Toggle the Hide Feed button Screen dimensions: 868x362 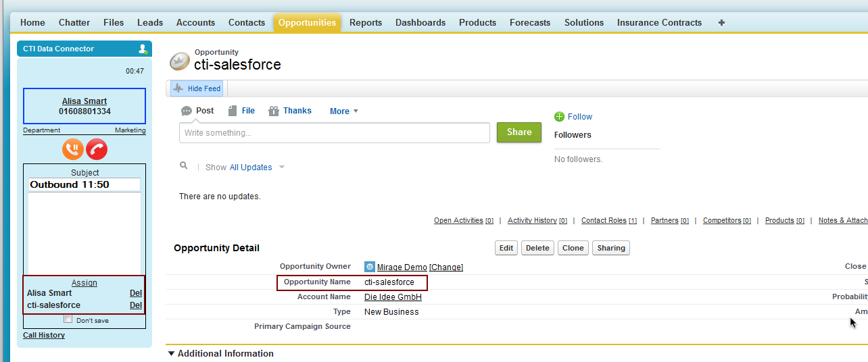197,88
